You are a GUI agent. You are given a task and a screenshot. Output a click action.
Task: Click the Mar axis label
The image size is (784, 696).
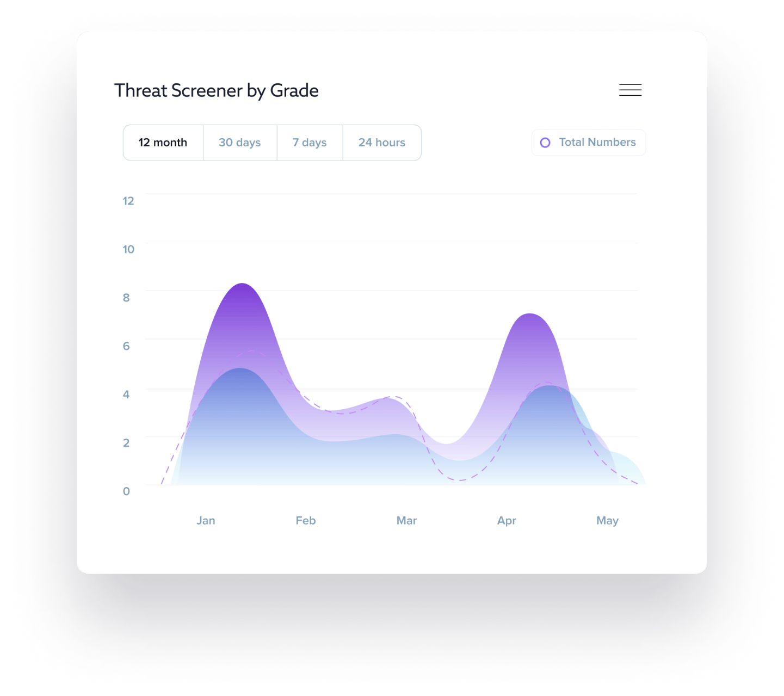coord(406,521)
